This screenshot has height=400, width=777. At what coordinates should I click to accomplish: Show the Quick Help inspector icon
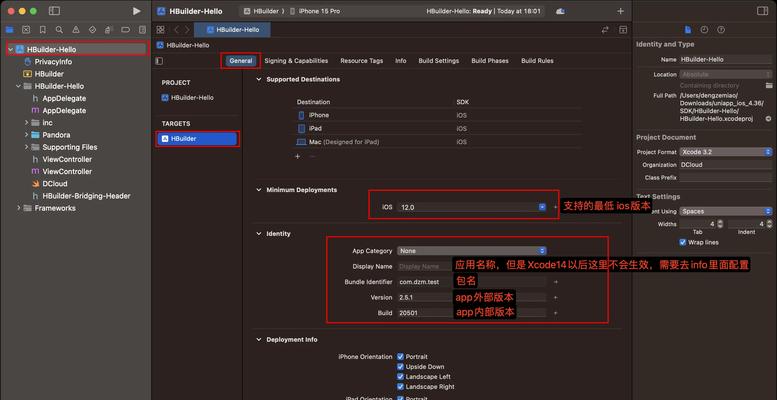(x=721, y=30)
